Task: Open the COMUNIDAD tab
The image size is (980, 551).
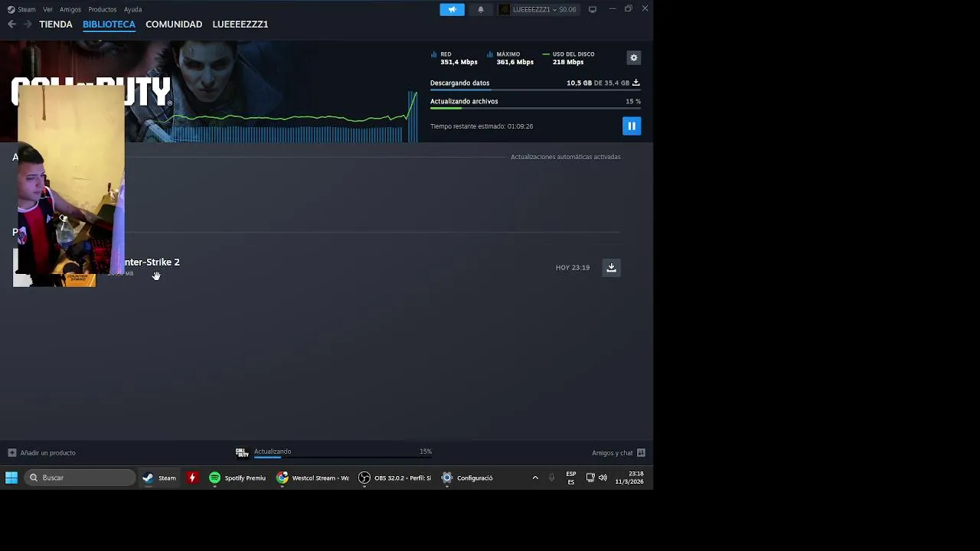Action: pyautogui.click(x=174, y=24)
